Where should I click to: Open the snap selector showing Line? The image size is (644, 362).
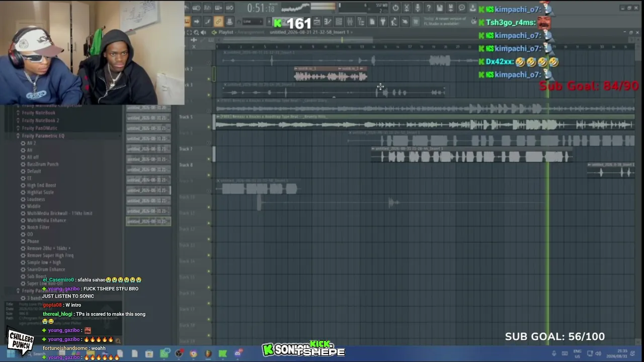pyautogui.click(x=252, y=22)
